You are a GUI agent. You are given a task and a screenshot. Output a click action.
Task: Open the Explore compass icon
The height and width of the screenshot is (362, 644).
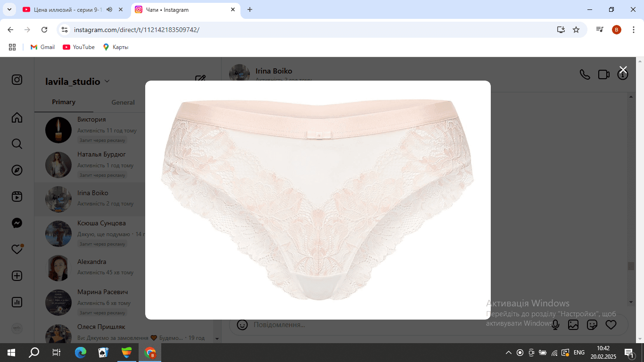click(17, 170)
